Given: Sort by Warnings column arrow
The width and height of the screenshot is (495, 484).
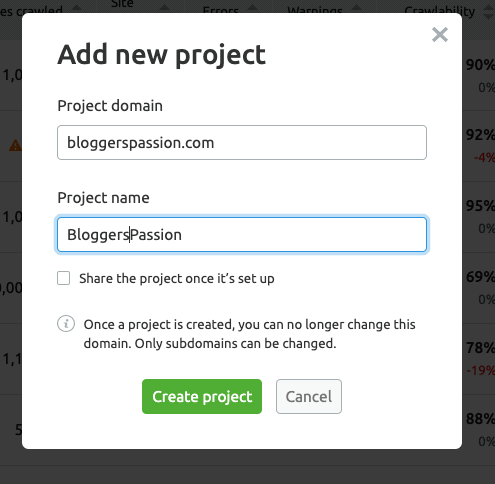Looking at the screenshot, I should pos(356,8).
